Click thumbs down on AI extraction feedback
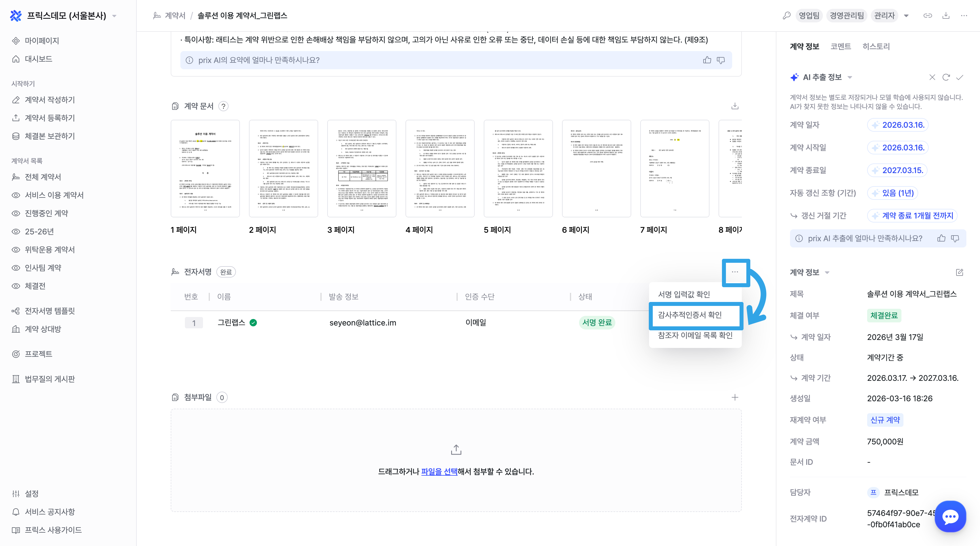This screenshot has height=546, width=980. [955, 238]
